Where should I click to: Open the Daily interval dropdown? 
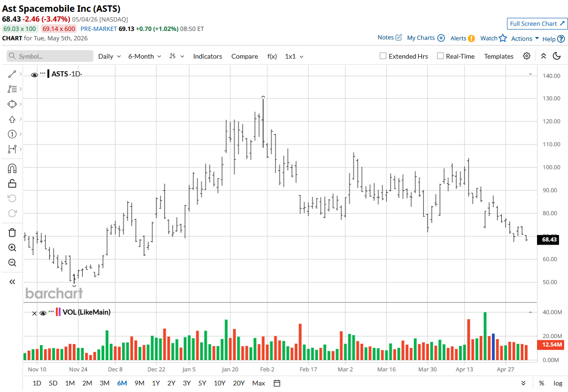109,56
